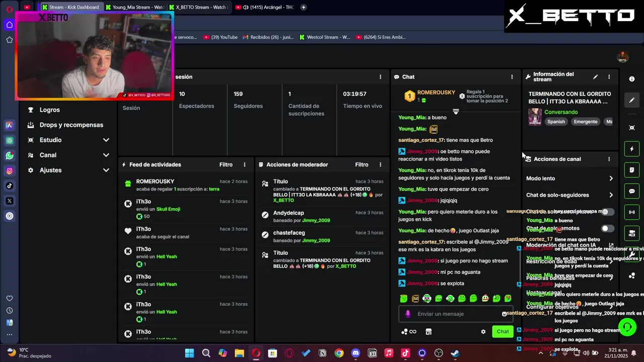Viewport: 644px width, 362px height.
Task: Click the notes document icon on rail
Action: (x=632, y=170)
